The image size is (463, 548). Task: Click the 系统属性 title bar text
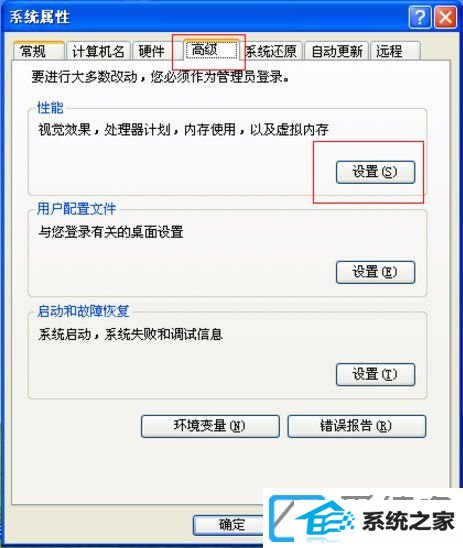pos(39,17)
